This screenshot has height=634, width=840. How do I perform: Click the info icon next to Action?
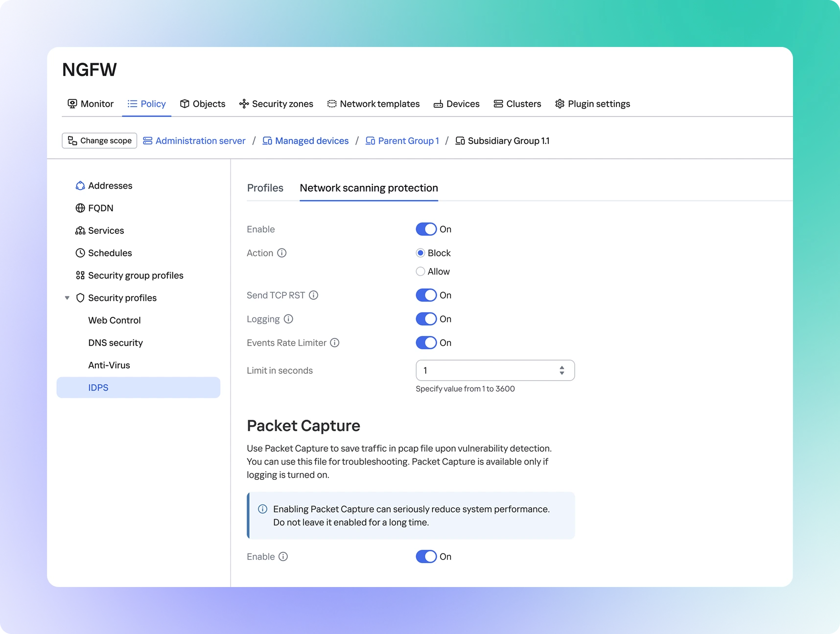coord(282,253)
